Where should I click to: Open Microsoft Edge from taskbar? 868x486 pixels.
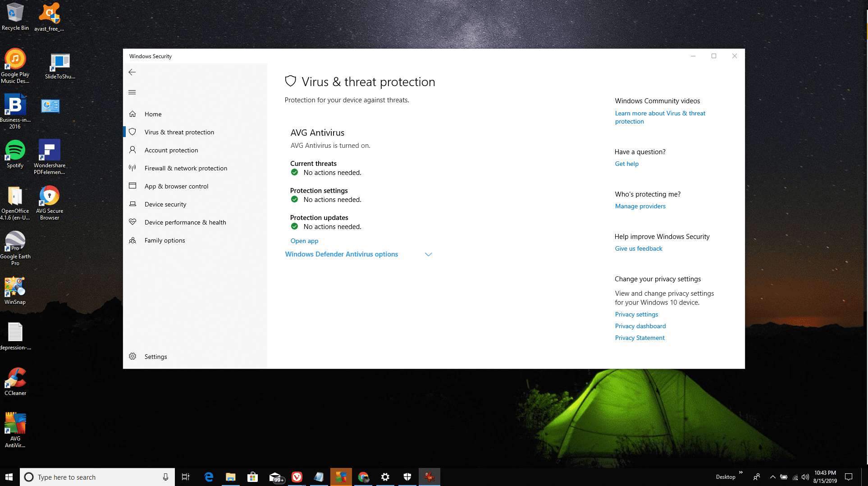pos(209,477)
